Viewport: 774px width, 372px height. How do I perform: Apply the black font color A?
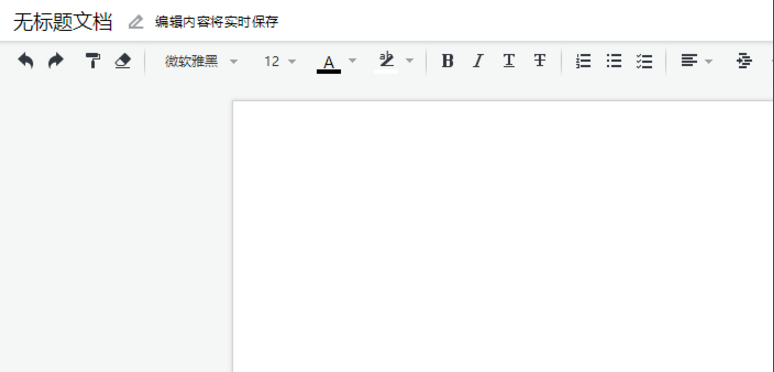point(329,63)
